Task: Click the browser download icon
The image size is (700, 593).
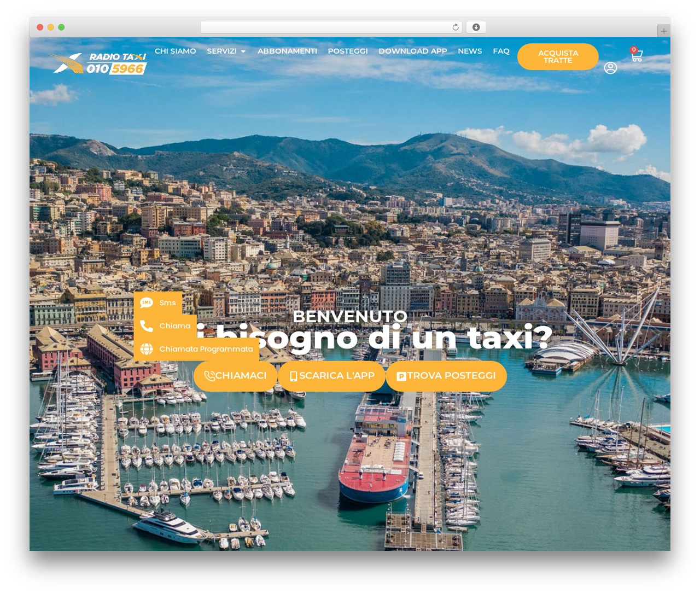Action: tap(476, 27)
